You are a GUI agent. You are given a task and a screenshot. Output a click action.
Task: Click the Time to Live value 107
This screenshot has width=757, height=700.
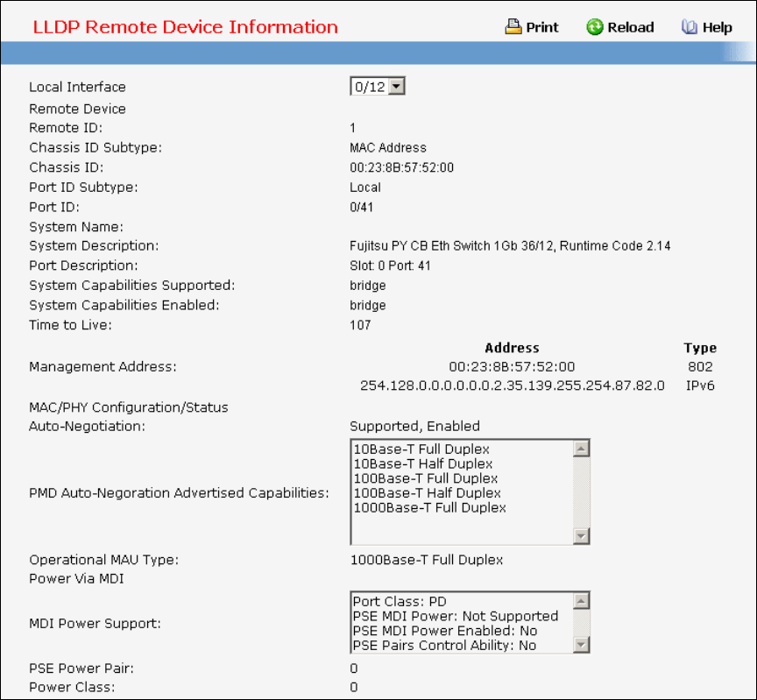[x=360, y=325]
